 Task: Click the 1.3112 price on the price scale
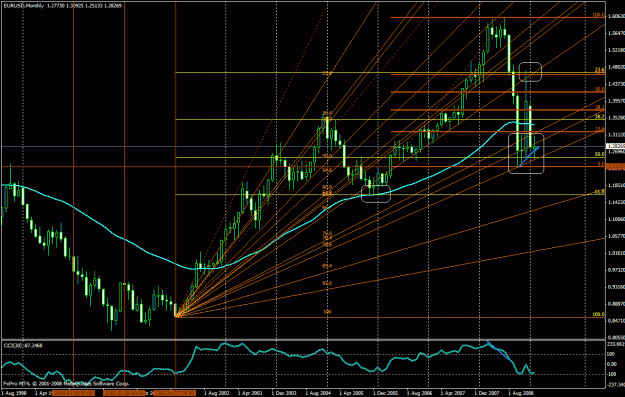pos(616,135)
